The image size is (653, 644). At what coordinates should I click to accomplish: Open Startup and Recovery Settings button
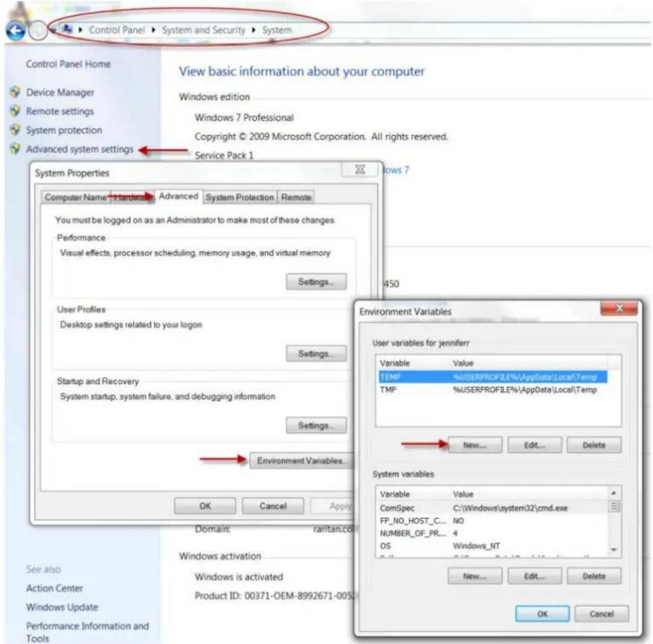[316, 426]
